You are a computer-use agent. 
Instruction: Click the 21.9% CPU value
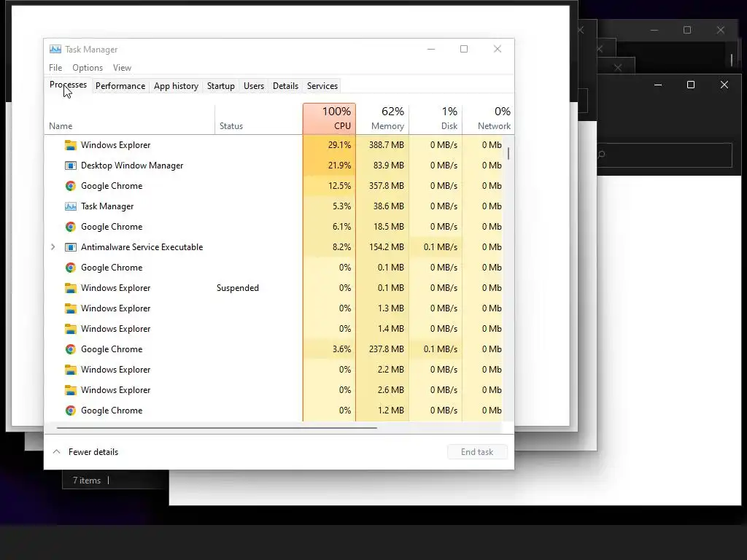point(339,166)
